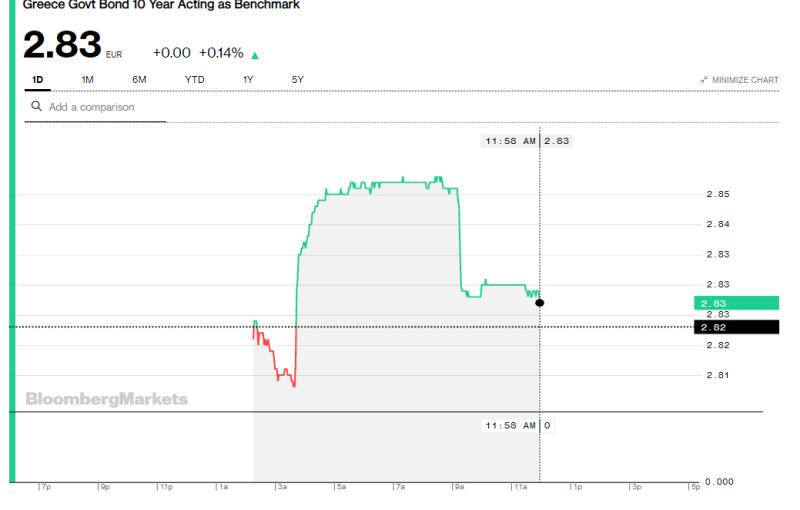This screenshot has width=800, height=510.
Task: Click the 11:58 AM price tooltip
Action: click(x=527, y=141)
